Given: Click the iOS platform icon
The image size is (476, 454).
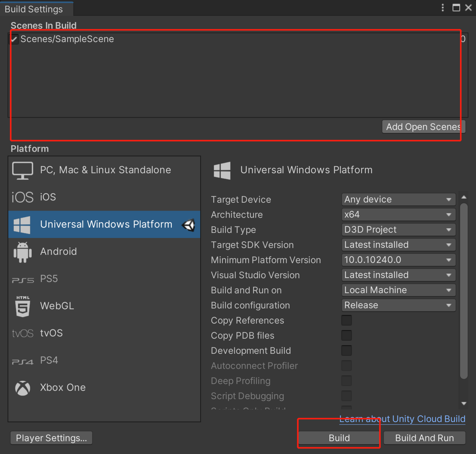Looking at the screenshot, I should [x=23, y=197].
